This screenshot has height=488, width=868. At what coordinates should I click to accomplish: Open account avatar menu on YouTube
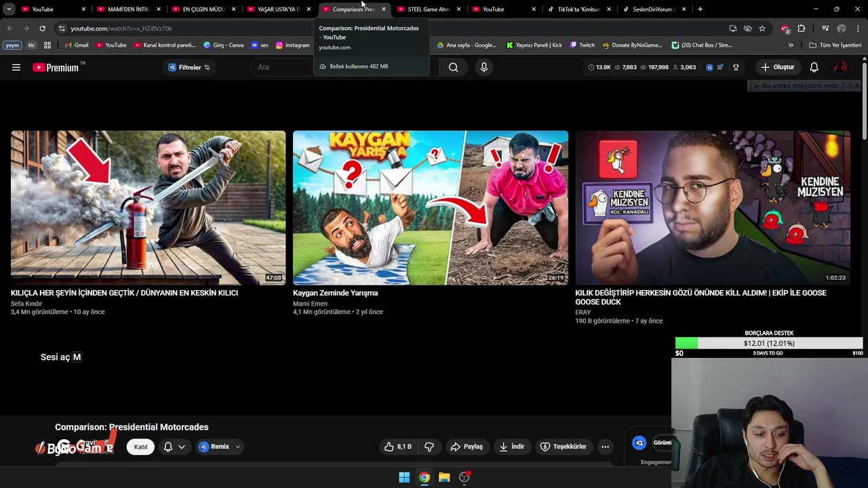click(840, 67)
